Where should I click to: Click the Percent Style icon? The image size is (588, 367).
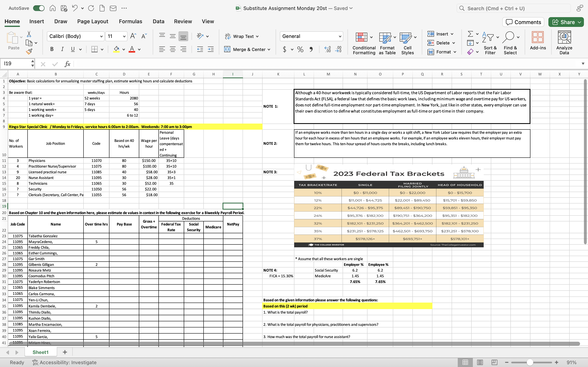click(300, 50)
